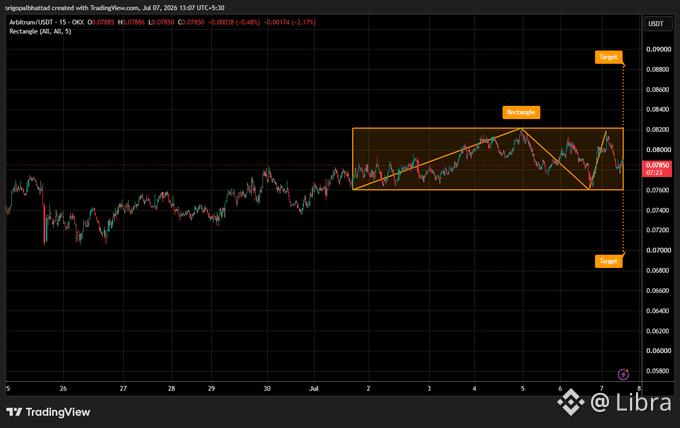Click the 0.06400 price axis label

(x=658, y=310)
